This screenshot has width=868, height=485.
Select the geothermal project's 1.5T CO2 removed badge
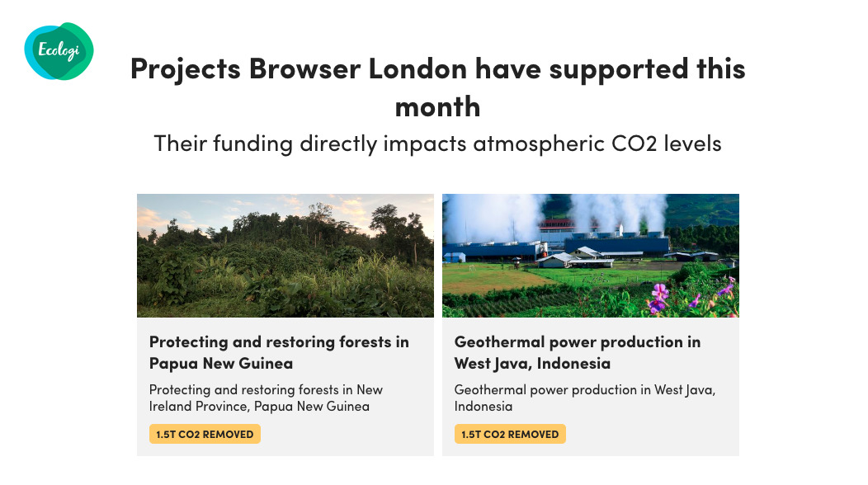[510, 434]
